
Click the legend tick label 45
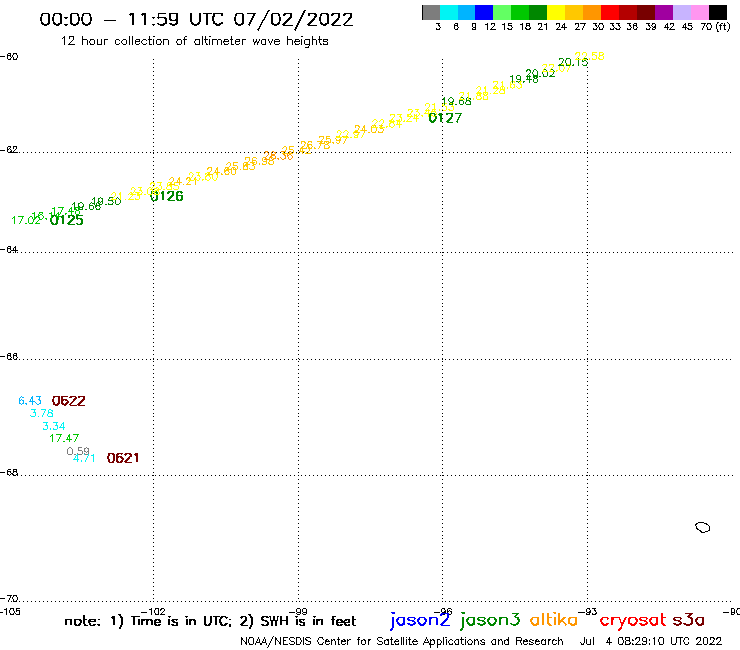point(687,26)
